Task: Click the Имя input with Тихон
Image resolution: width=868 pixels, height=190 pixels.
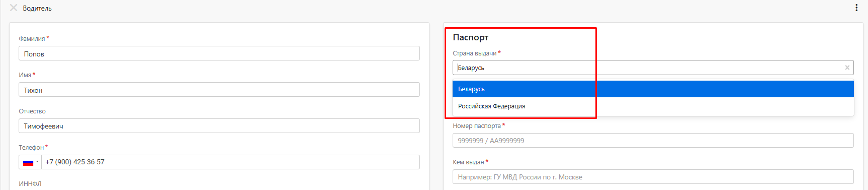Action: pos(219,90)
